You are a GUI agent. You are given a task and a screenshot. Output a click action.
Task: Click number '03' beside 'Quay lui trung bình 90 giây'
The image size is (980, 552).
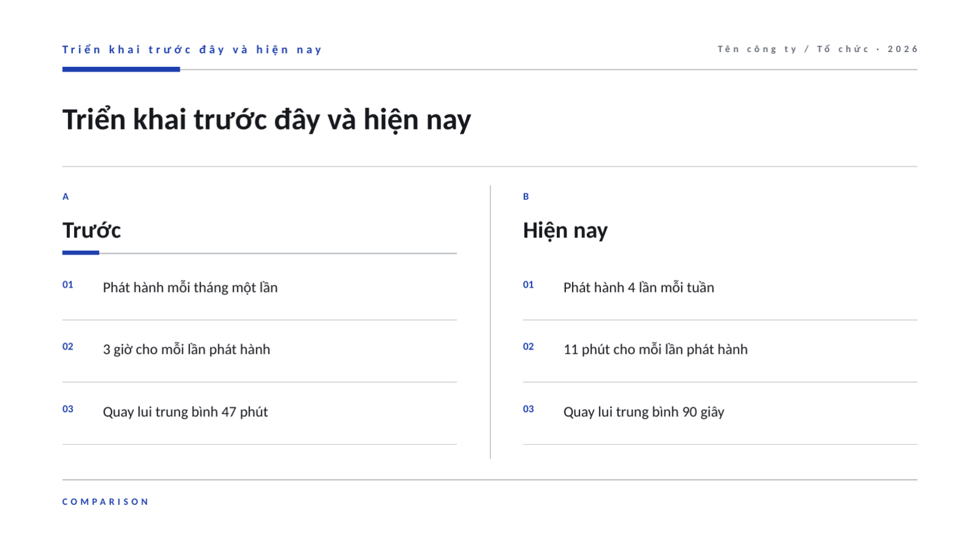point(529,409)
